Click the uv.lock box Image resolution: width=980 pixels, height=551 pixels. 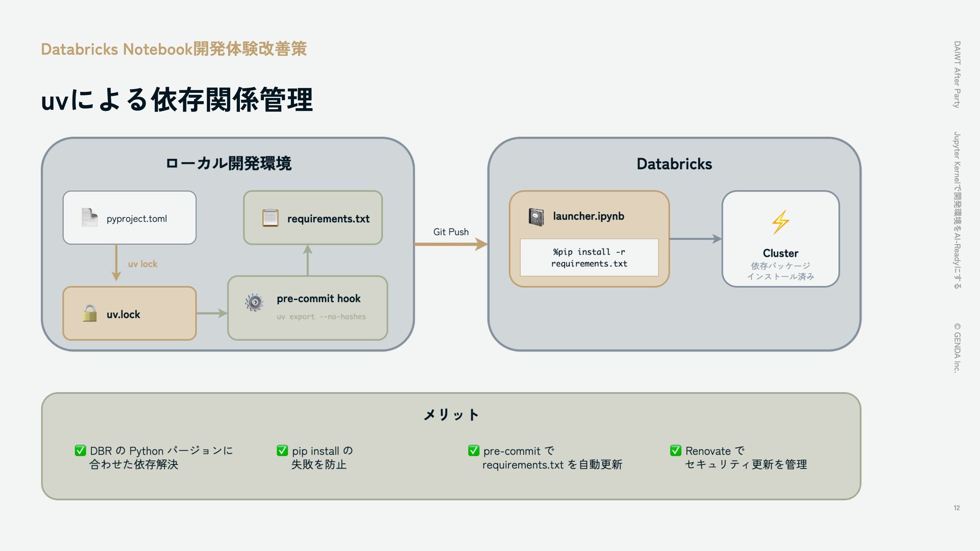pyautogui.click(x=129, y=313)
